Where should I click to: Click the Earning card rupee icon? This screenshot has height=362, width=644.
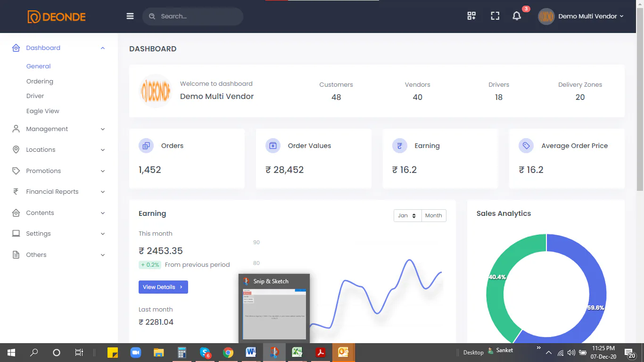(x=400, y=146)
